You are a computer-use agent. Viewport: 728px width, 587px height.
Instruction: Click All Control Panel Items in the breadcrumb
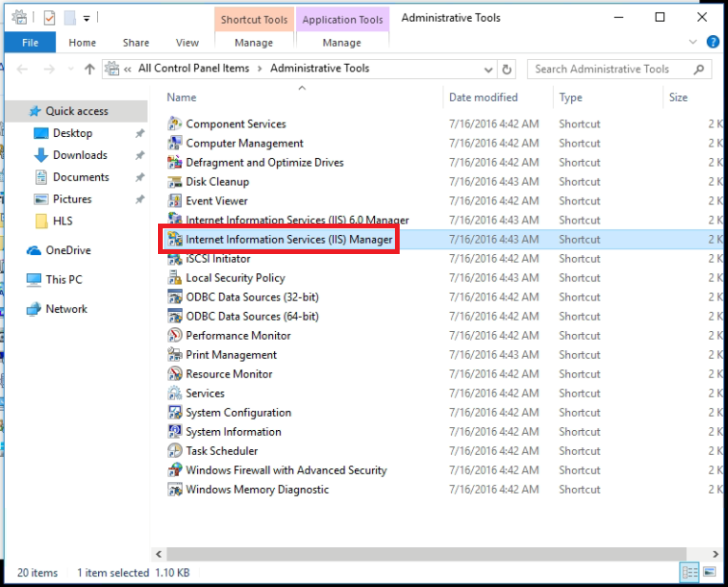click(x=193, y=68)
